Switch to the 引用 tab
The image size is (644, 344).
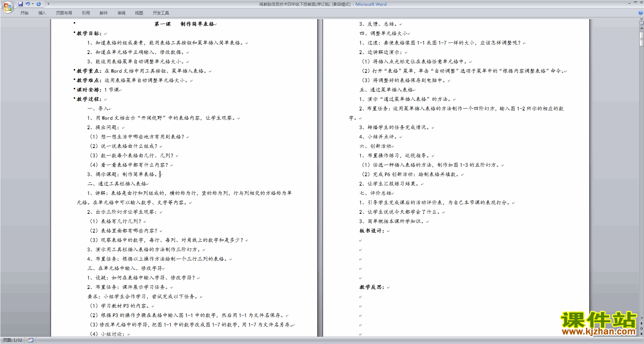coord(86,13)
